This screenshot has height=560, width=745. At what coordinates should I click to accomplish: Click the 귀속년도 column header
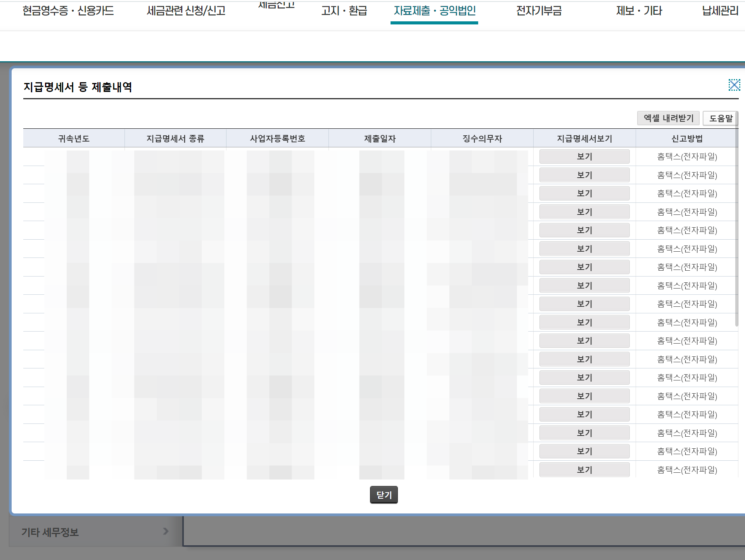pos(74,138)
